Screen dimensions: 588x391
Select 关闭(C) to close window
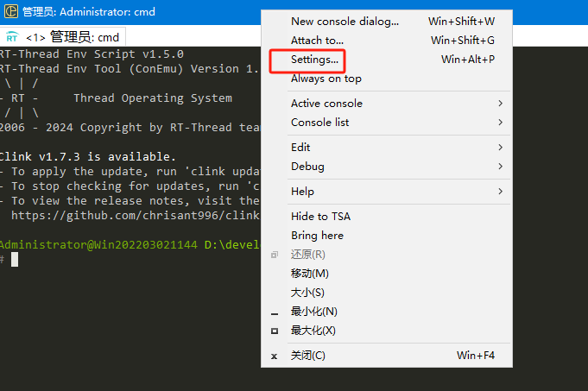[387, 356]
